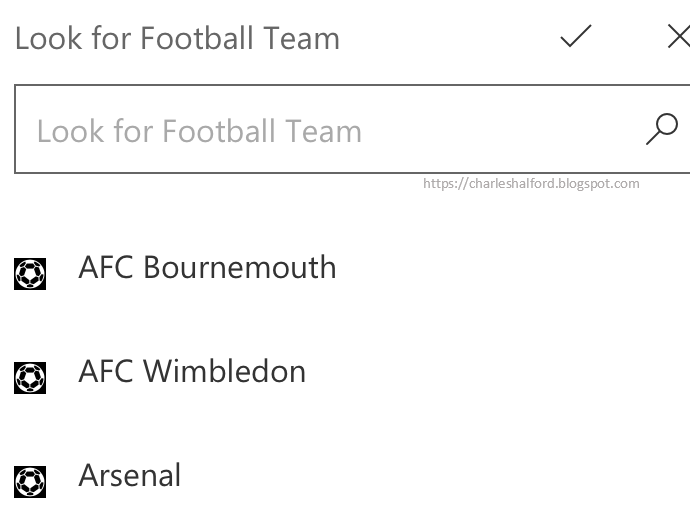This screenshot has height=511, width=690.
Task: Choose the Arsenal team name
Action: [x=130, y=475]
